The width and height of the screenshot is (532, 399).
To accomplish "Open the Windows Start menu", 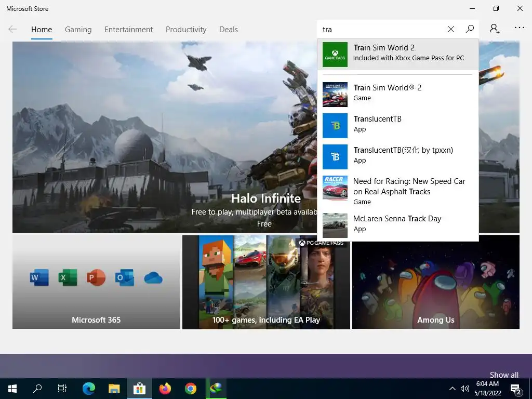I will pos(12,389).
